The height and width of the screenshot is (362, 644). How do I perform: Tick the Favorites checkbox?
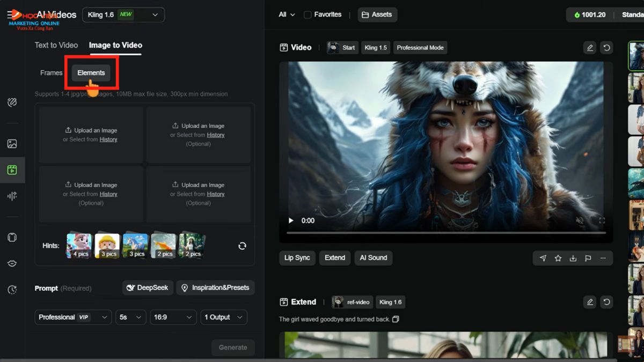coord(308,14)
